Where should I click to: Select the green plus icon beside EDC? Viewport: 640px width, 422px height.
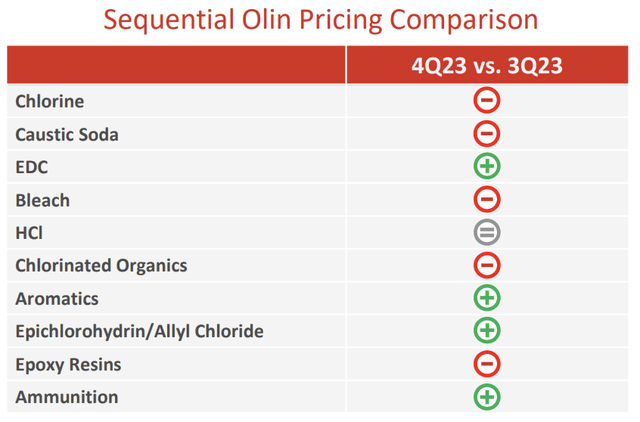pos(487,167)
